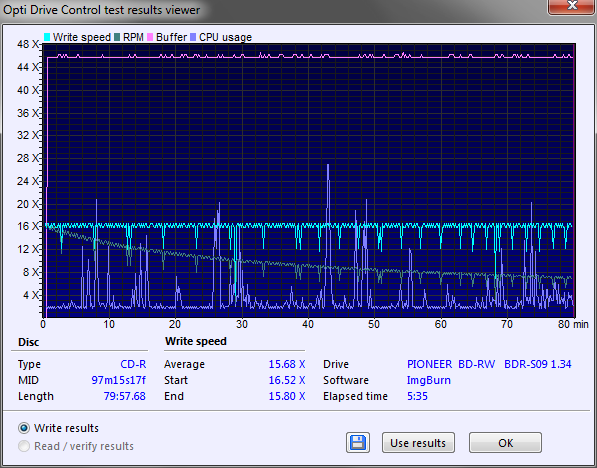Image resolution: width=597 pixels, height=468 pixels.
Task: Confirm with the OK button
Action: click(x=505, y=443)
